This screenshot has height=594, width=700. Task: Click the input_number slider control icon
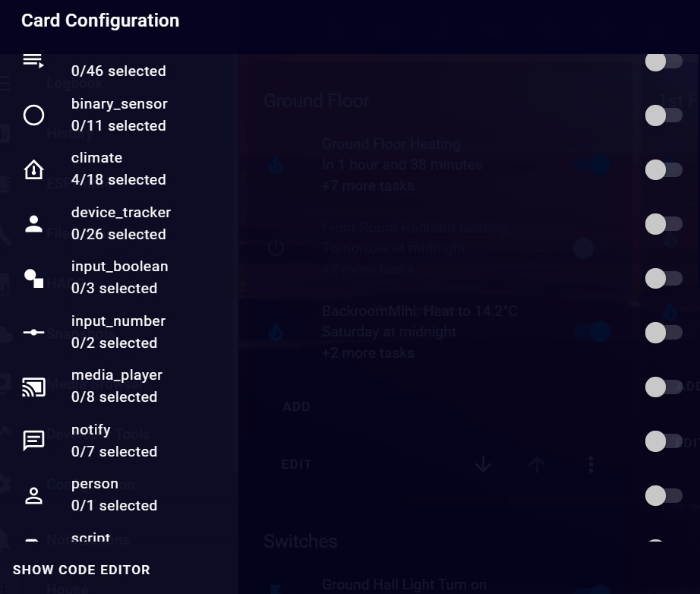click(33, 332)
